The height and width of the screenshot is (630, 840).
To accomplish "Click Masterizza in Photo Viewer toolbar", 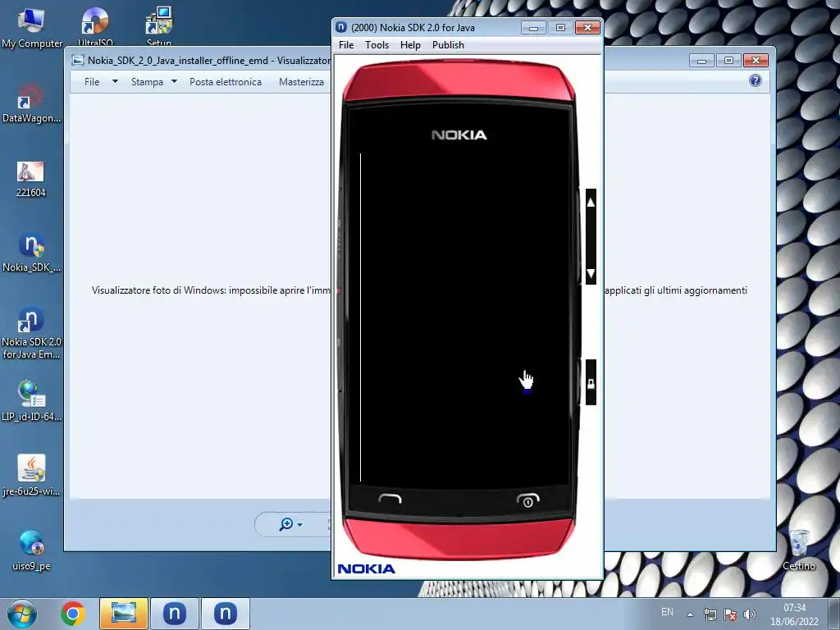I will click(301, 82).
